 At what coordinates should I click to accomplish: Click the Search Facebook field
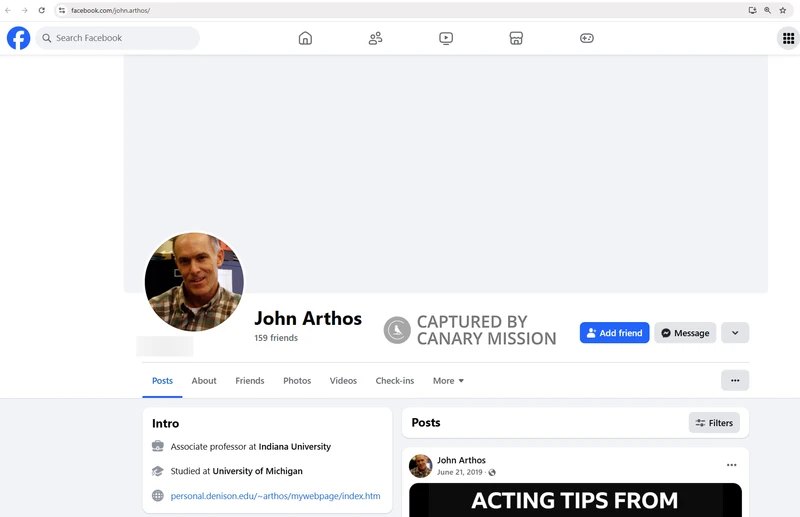117,38
